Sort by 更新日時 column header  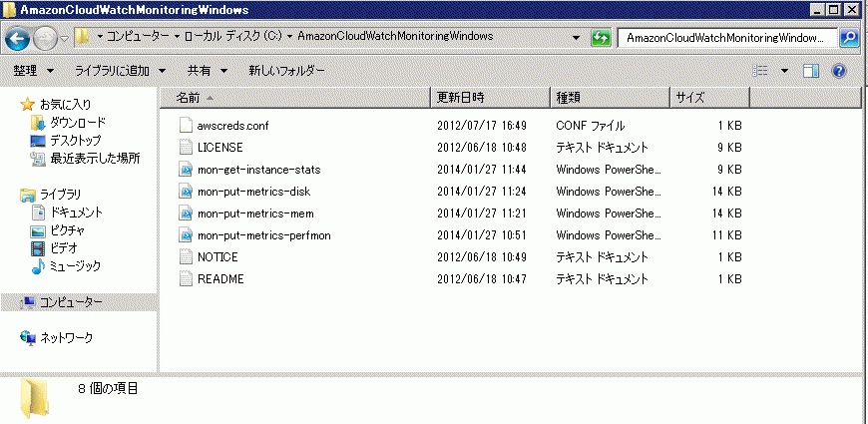click(491, 98)
